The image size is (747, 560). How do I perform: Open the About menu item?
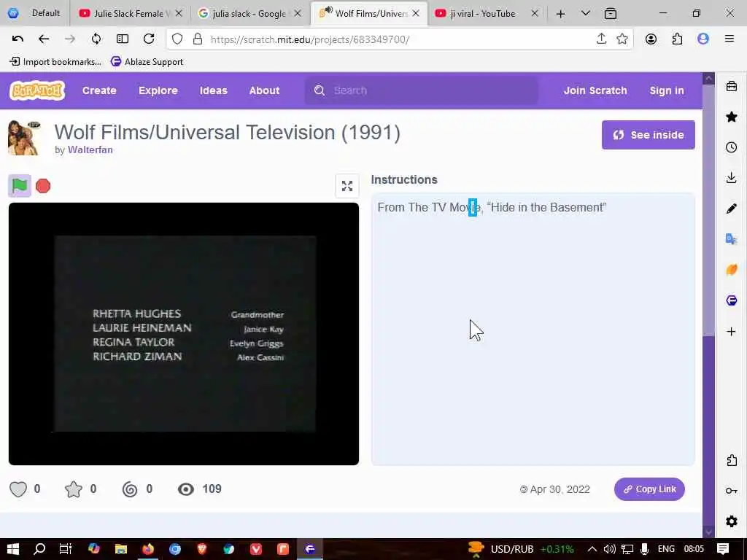pos(264,90)
